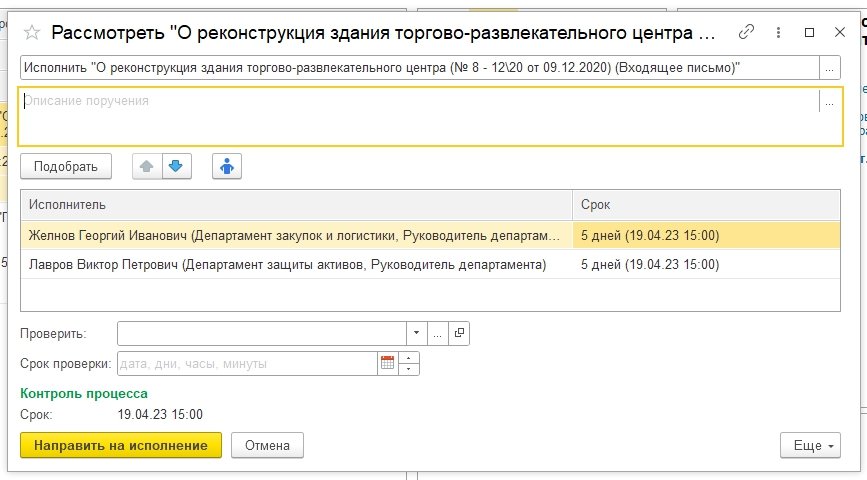Open the Еще dropdown menu
Viewport: 867px width, 480px height.
(x=811, y=446)
